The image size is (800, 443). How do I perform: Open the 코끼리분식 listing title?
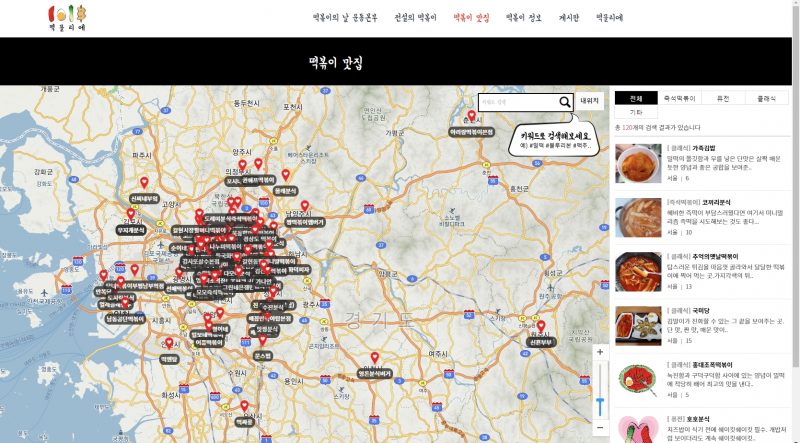pyautogui.click(x=716, y=203)
